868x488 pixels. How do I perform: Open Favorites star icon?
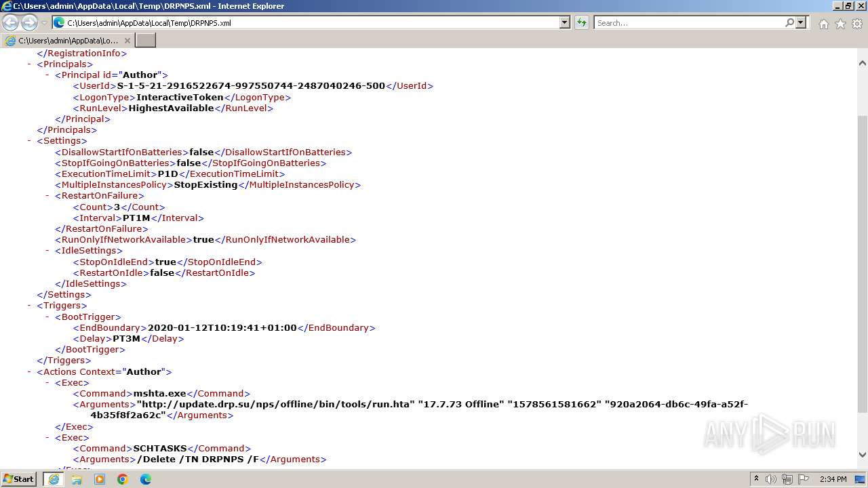[x=840, y=24]
